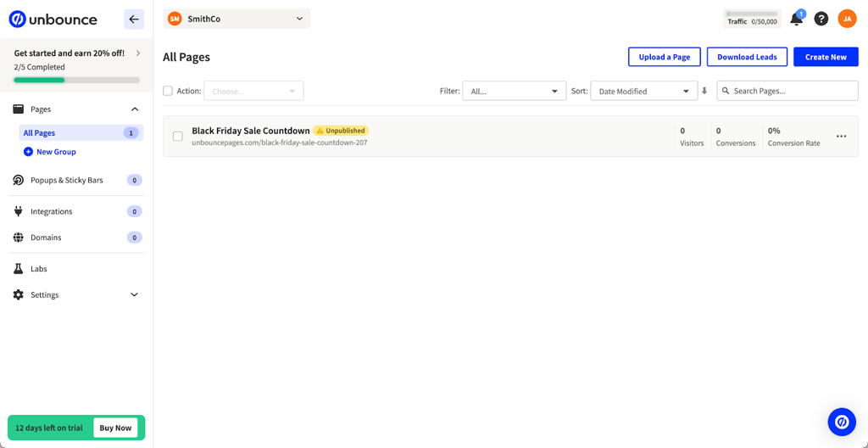The height and width of the screenshot is (448, 868).
Task: Click Upload a Page button
Action: point(665,57)
